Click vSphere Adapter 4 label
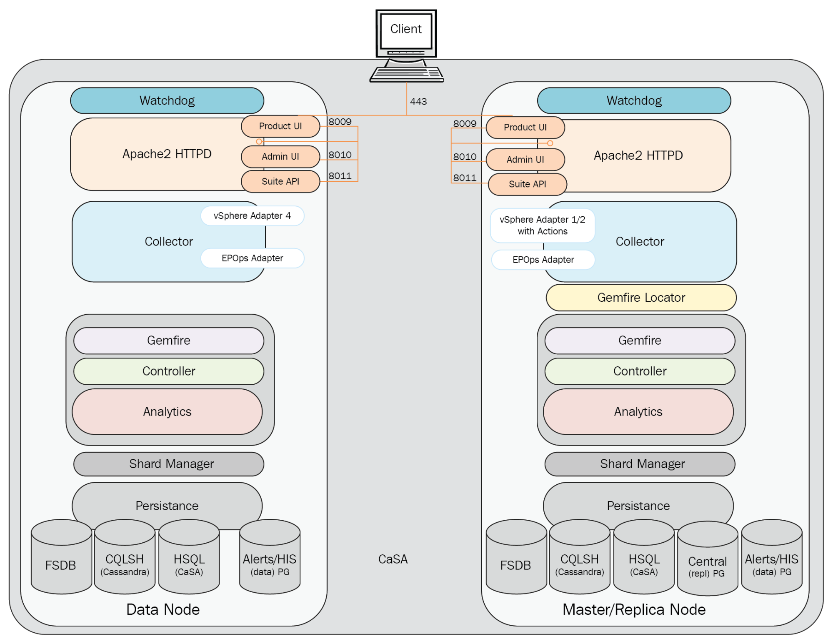 click(x=252, y=216)
